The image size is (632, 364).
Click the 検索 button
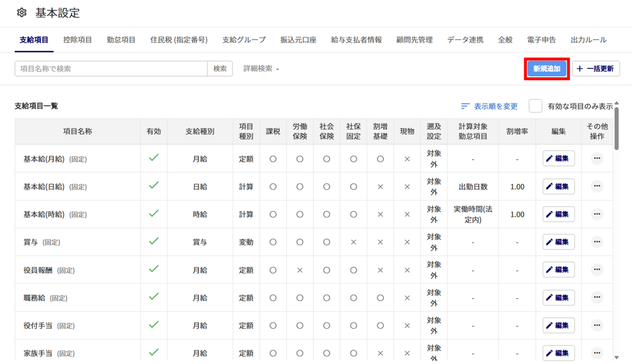[x=220, y=69]
